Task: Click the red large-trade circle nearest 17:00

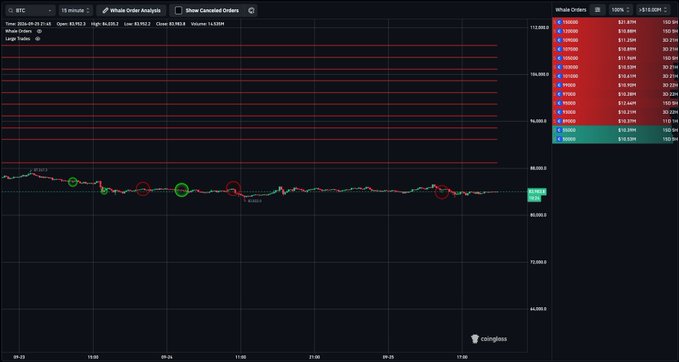Action: [x=442, y=192]
